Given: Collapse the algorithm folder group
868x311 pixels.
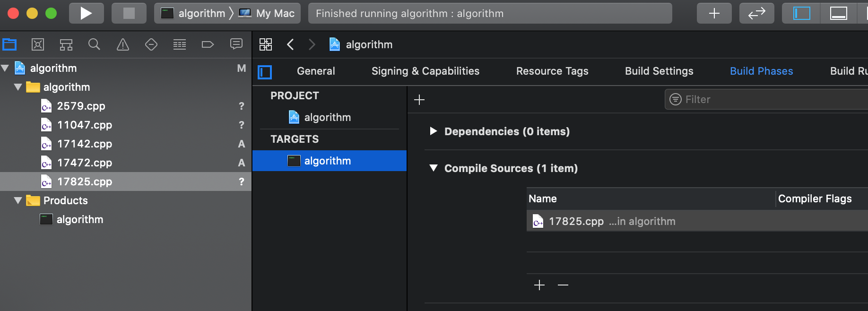Looking at the screenshot, I should [x=18, y=87].
